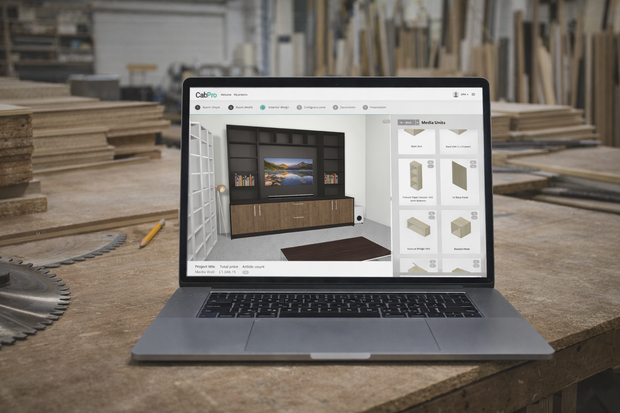620x413 pixels.
Task: Click the article count badge
Action: (246, 272)
